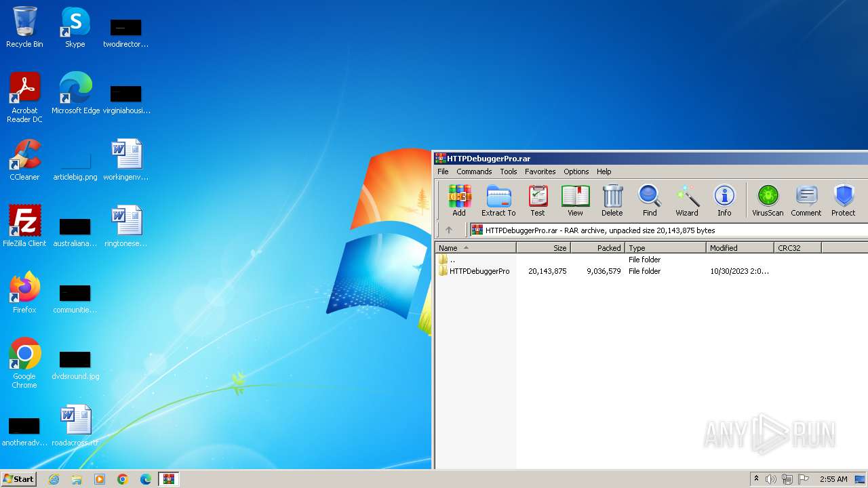Start VirusScan on the archive
This screenshot has height=488, width=868.
[768, 201]
